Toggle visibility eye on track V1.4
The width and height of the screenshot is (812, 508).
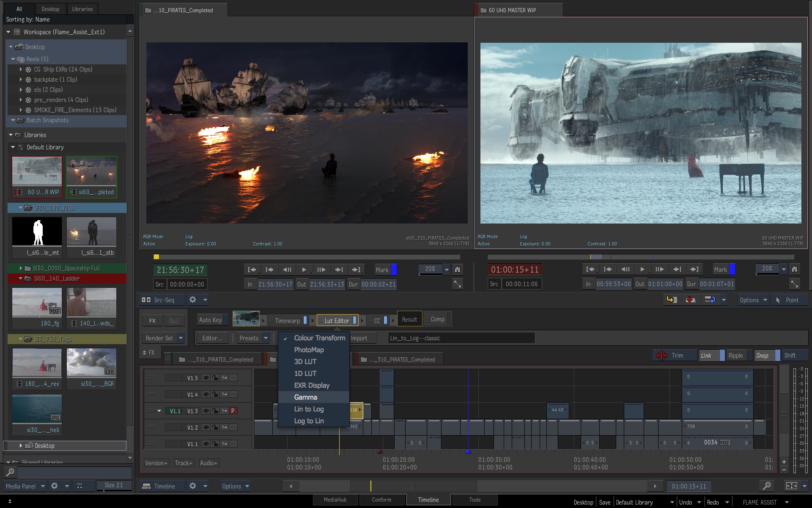coord(206,394)
